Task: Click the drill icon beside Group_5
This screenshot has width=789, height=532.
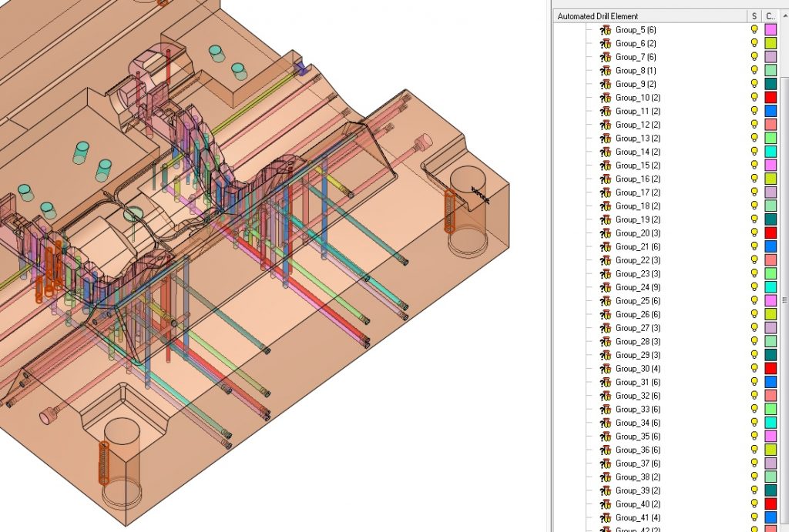Action: pos(606,30)
